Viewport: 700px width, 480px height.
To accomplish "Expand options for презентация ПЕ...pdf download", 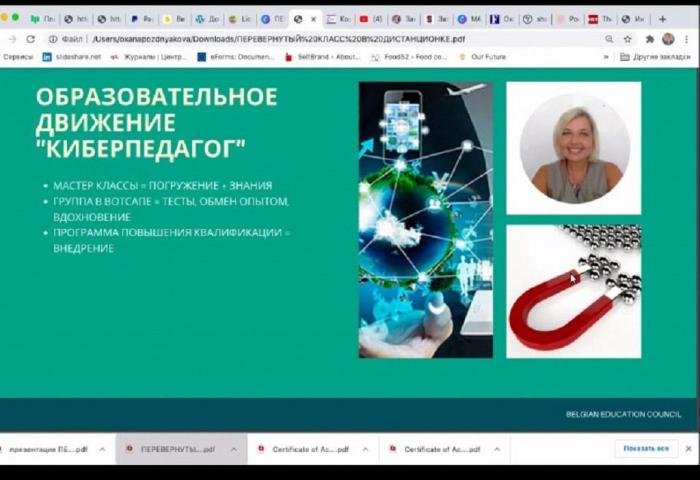I will (x=103, y=450).
